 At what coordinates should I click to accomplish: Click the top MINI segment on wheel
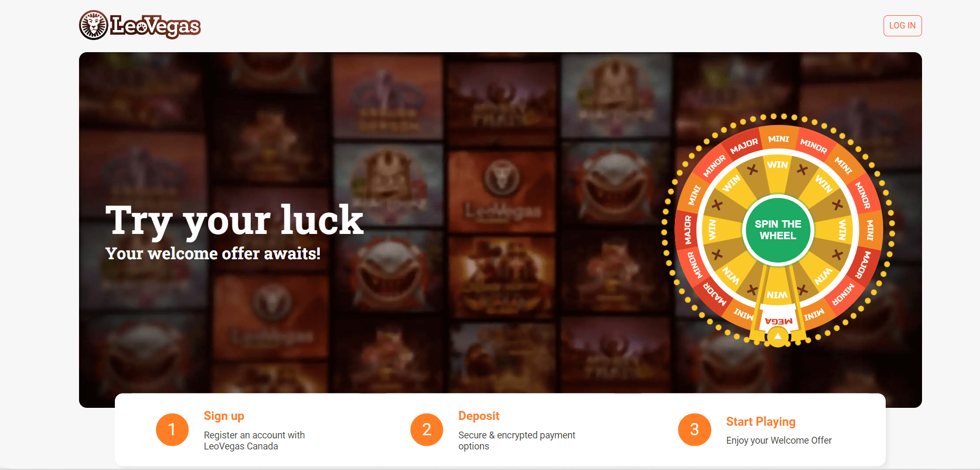pyautogui.click(x=778, y=139)
